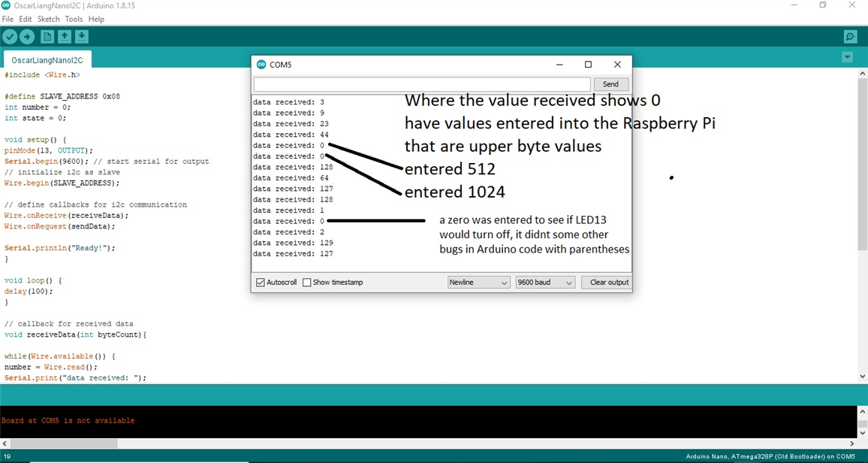Image resolution: width=868 pixels, height=463 pixels.
Task: Create a new sketch with New icon
Action: pyautogui.click(x=47, y=37)
